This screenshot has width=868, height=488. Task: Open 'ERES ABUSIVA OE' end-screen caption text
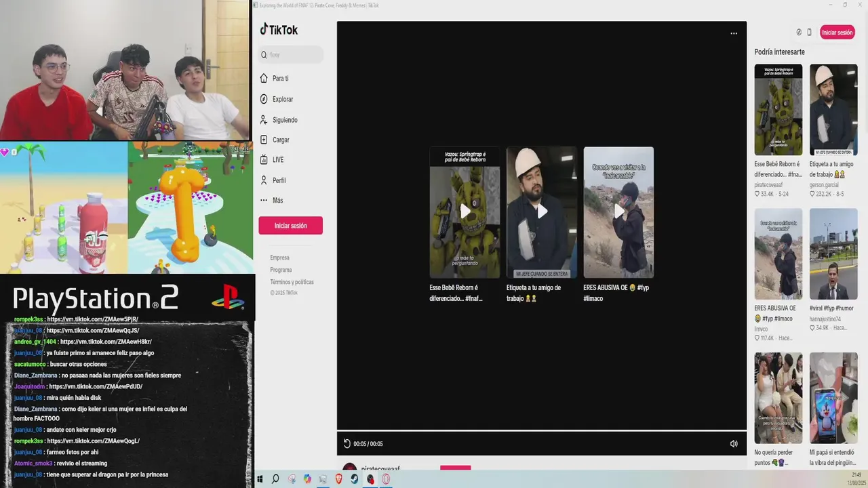point(616,293)
